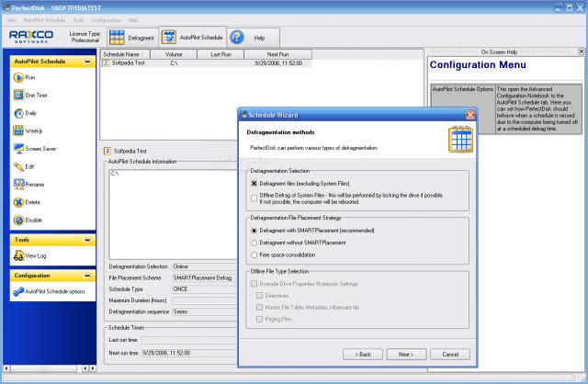
Task: Select C:\ entry in schedule information box
Action: (x=115, y=174)
